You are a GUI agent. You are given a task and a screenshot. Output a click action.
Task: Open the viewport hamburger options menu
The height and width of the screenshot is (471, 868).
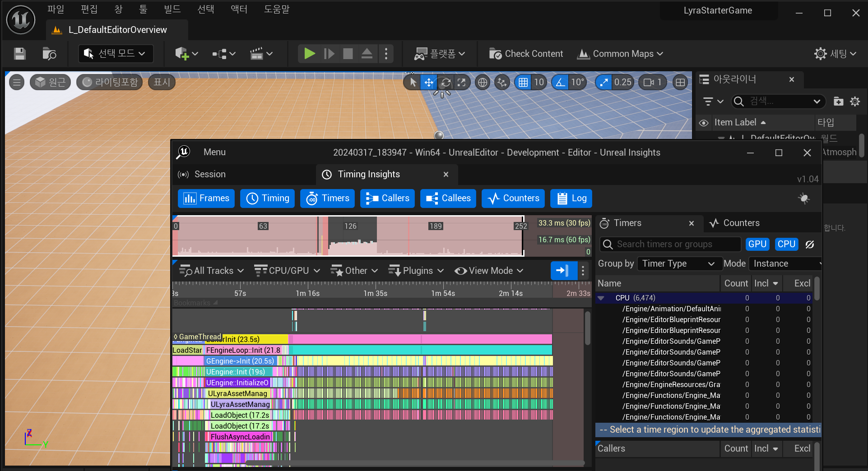(17, 82)
